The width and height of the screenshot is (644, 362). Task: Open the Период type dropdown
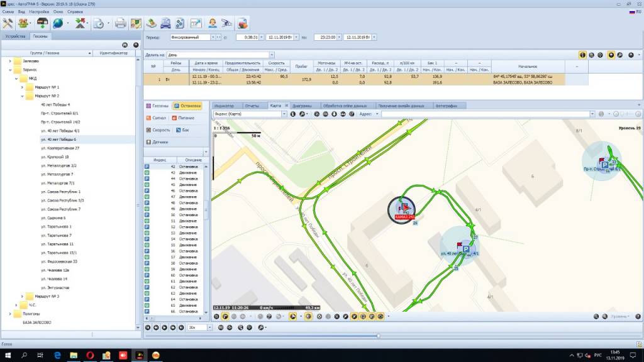click(213, 37)
